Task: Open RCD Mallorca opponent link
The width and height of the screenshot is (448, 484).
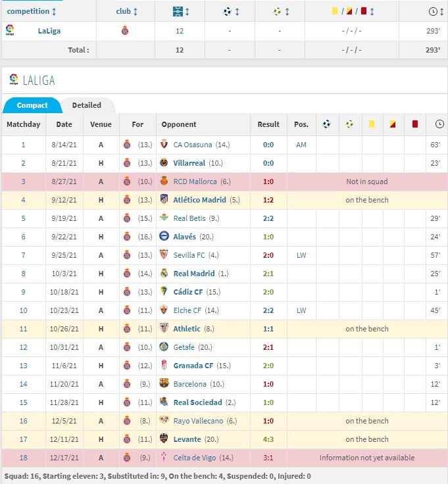Action: click(x=195, y=181)
